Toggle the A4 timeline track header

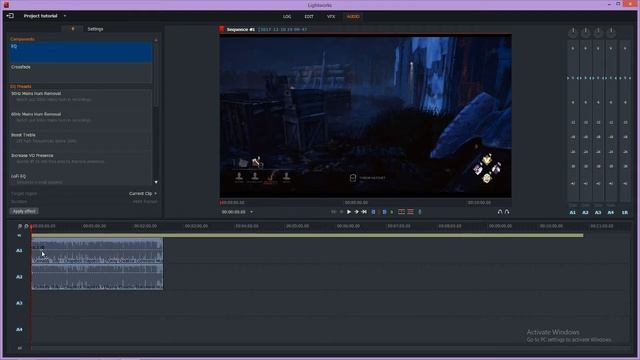pos(19,329)
